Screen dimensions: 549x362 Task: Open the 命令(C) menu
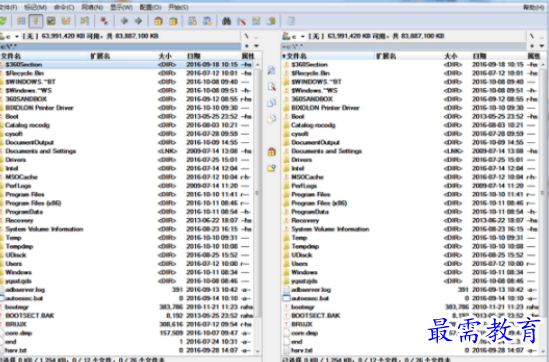[x=64, y=7]
